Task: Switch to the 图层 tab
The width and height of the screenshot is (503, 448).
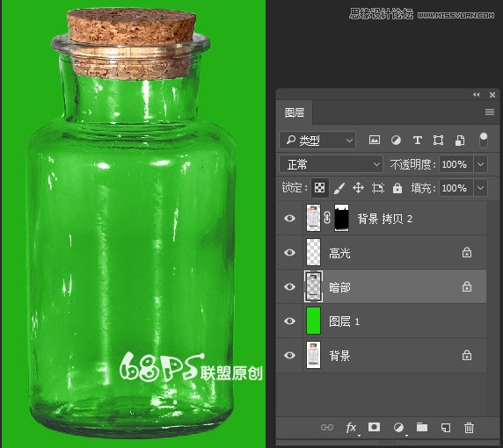Action: click(295, 112)
